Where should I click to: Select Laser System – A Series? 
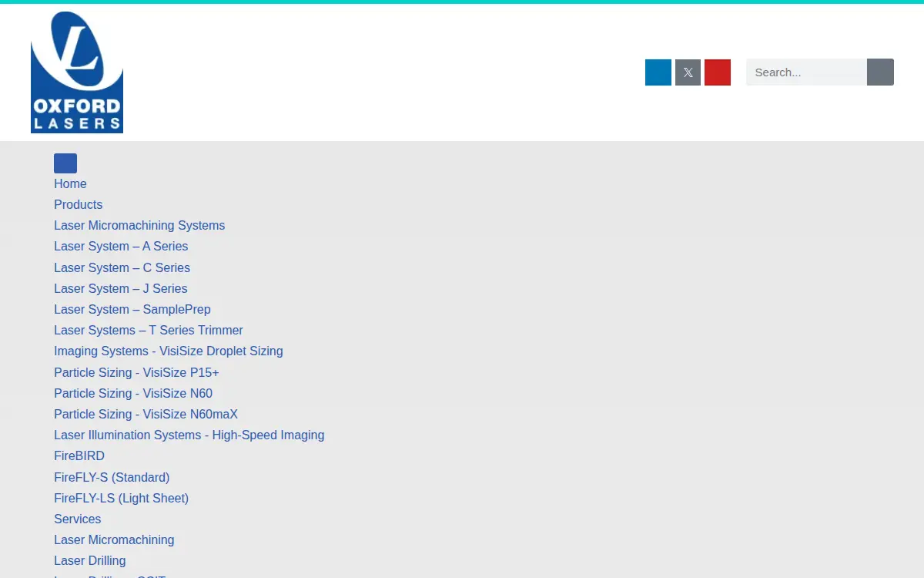click(121, 246)
